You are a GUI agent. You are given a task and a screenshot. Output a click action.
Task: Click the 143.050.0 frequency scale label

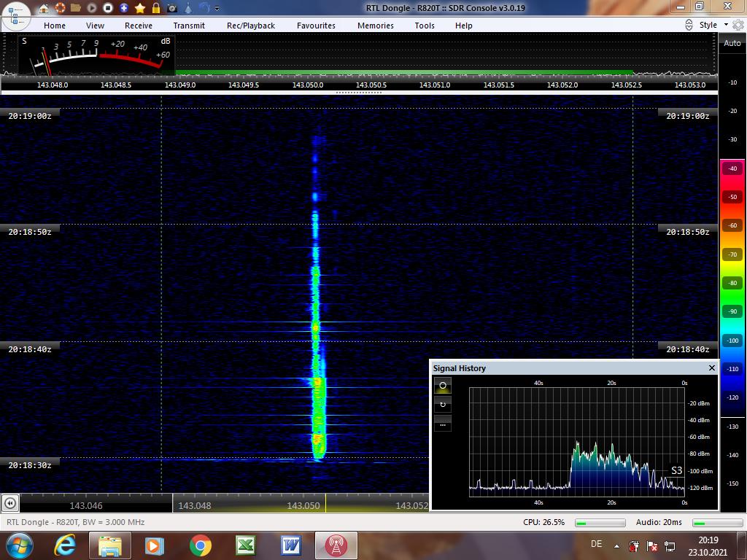[308, 85]
